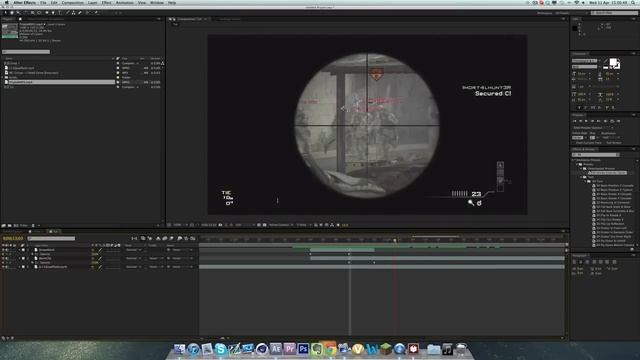Open Active Camera view dropdown
Image resolution: width=640 pixels, height=360 pixels.
(281, 225)
